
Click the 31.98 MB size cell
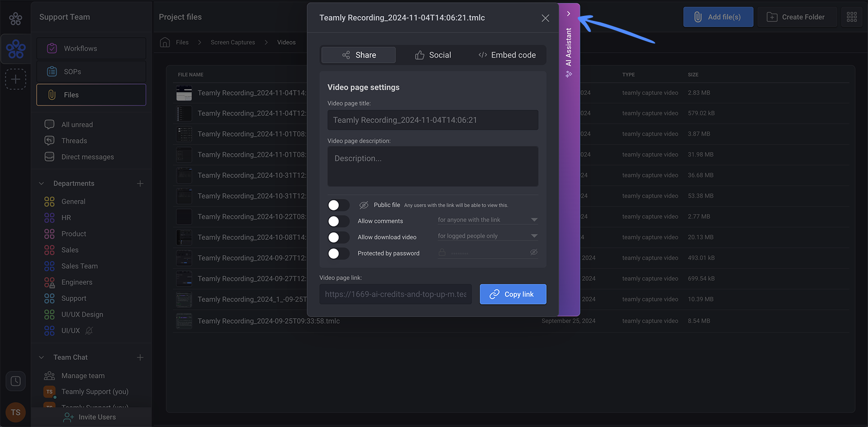pyautogui.click(x=701, y=155)
